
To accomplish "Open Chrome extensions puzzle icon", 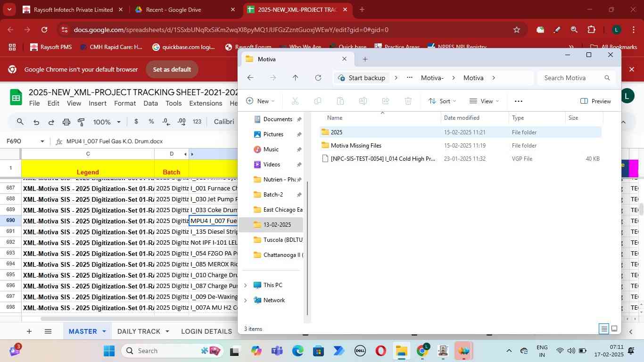I will click(591, 29).
